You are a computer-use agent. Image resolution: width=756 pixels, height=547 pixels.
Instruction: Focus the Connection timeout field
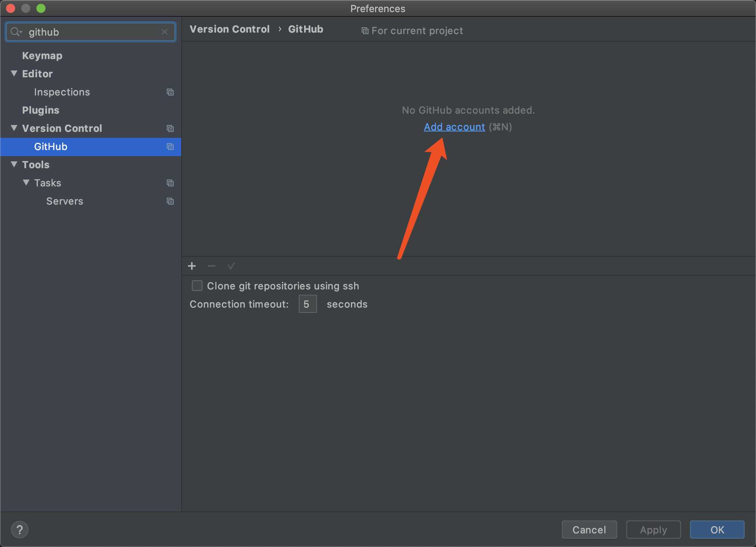[307, 304]
